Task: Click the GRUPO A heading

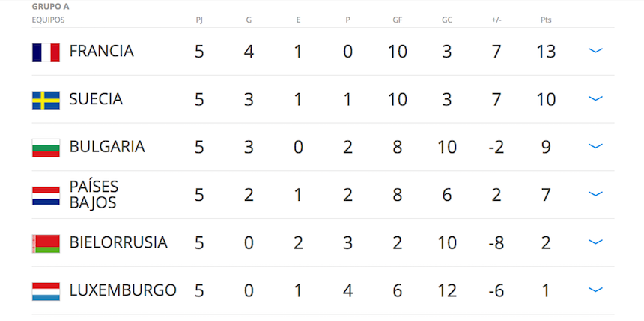Action: (51, 7)
